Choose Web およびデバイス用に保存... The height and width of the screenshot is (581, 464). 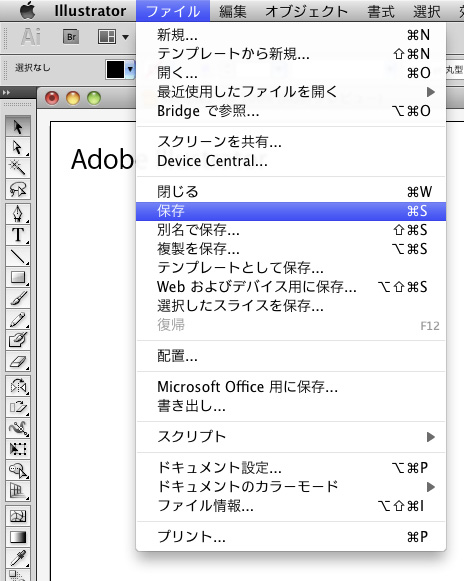[x=291, y=287]
